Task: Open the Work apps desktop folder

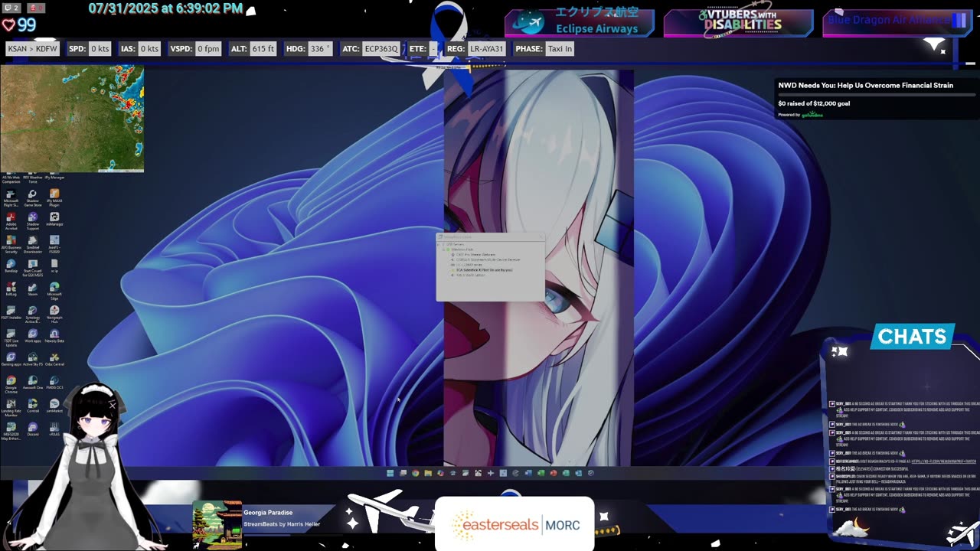Action: (33, 335)
